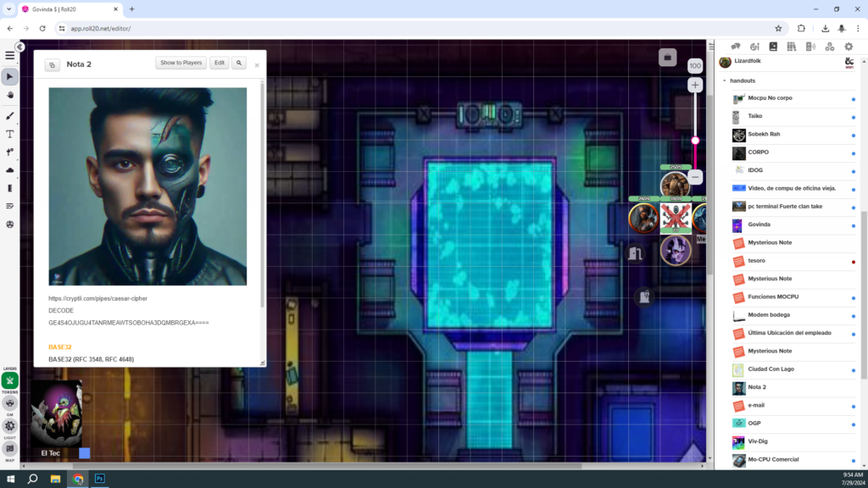868x488 pixels.
Task: Switch to the Tokens layer
Action: click(x=10, y=380)
